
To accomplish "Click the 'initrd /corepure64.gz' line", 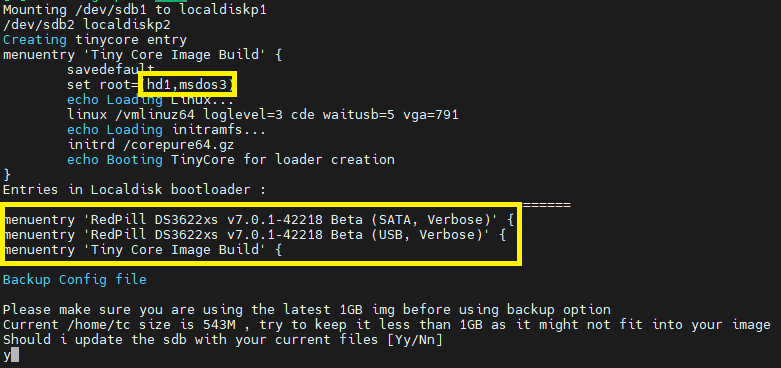I will (150, 145).
